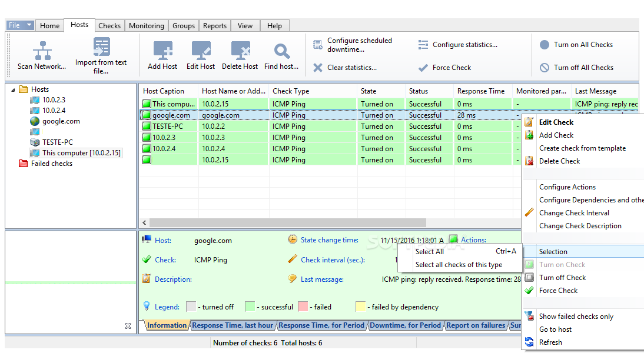Click green status icon of TESTE-PC row
This screenshot has width=644, height=353.
(x=147, y=126)
